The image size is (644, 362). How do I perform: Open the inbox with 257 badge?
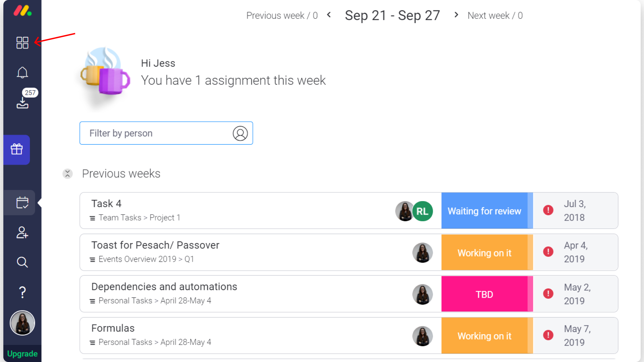click(x=22, y=102)
